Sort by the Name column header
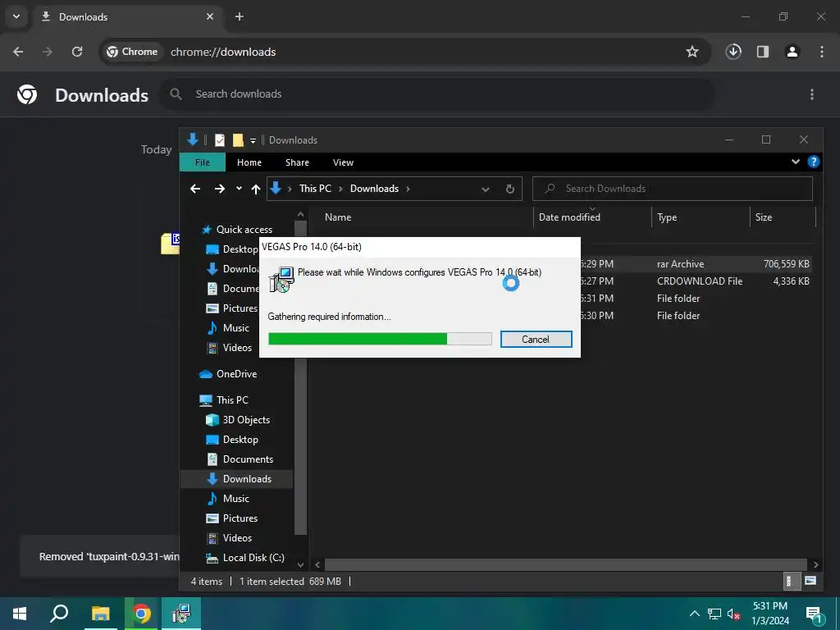 (338, 217)
